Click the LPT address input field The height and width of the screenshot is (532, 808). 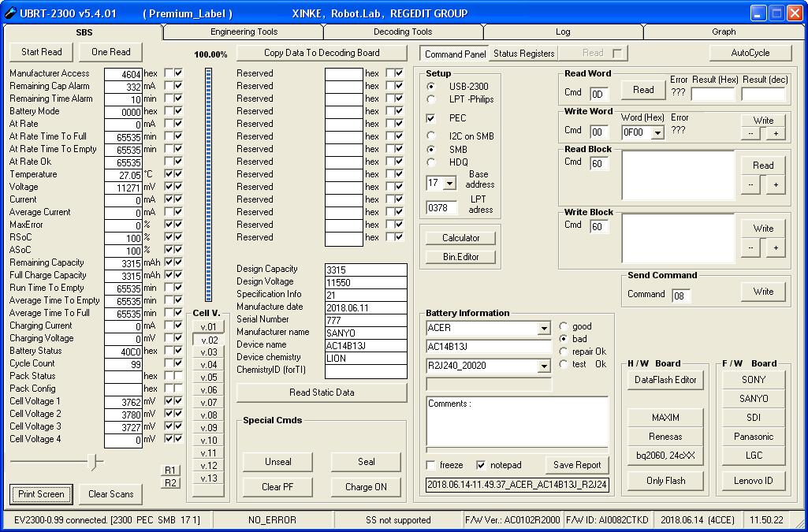click(441, 208)
